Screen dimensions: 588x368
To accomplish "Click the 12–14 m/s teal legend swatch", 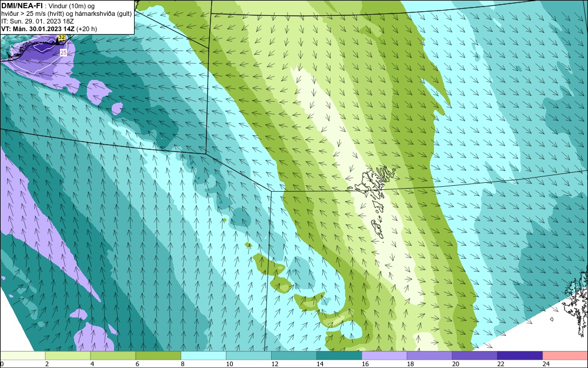I will (x=294, y=355).
